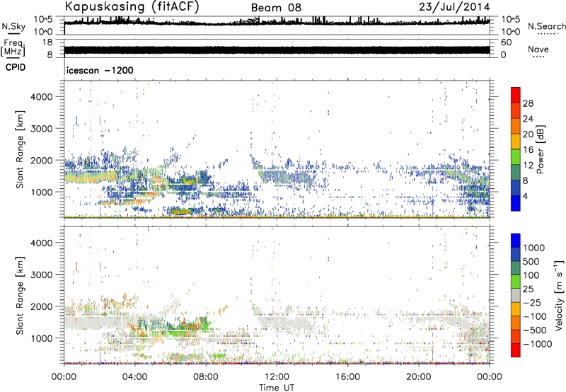Click the '2000' tick of the velocity panel
Image resolution: width=566 pixels, height=392 pixels.
[41, 306]
